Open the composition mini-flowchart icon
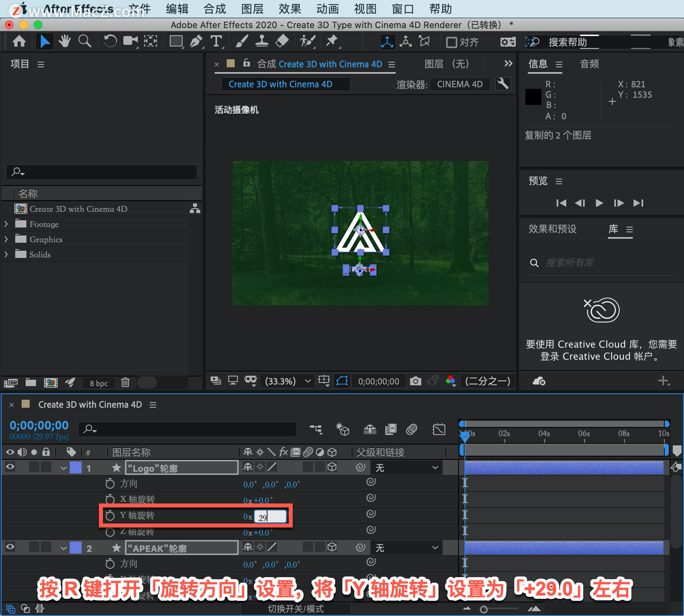The height and width of the screenshot is (616, 684). 316,430
